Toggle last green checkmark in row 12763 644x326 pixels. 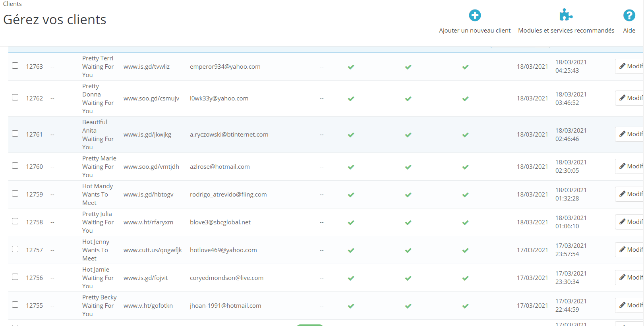[465, 67]
